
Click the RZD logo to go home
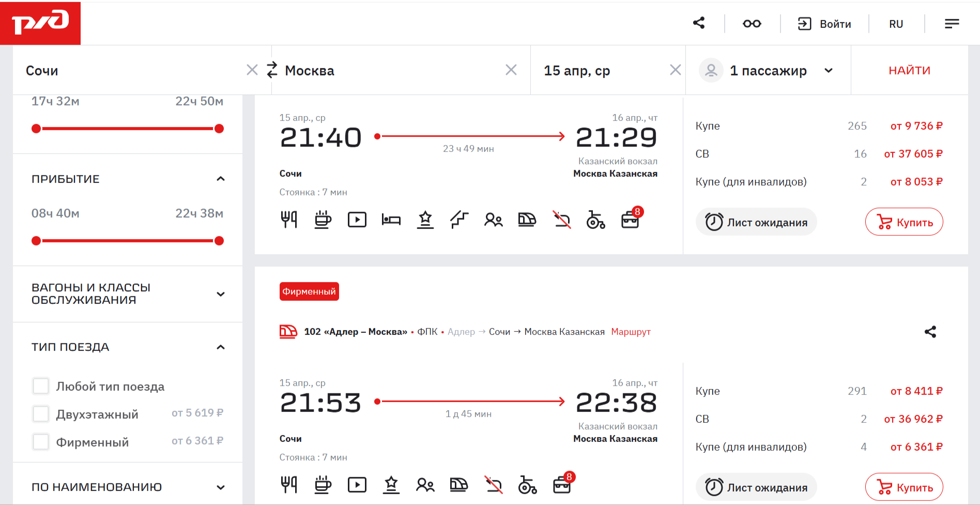[40, 23]
